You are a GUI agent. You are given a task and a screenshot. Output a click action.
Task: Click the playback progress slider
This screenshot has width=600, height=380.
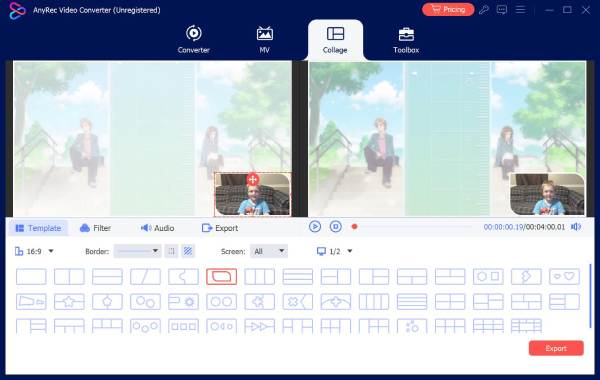pos(412,227)
